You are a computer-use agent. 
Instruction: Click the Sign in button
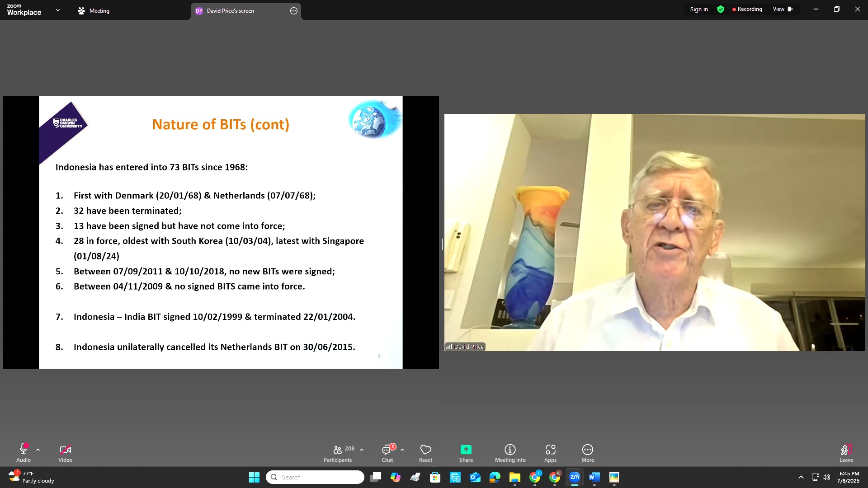point(699,9)
